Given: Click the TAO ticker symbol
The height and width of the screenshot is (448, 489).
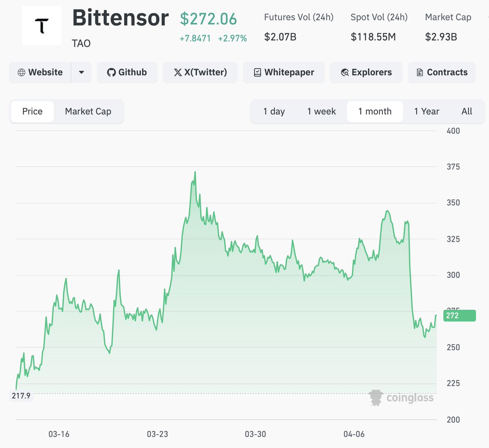Looking at the screenshot, I should point(81,43).
